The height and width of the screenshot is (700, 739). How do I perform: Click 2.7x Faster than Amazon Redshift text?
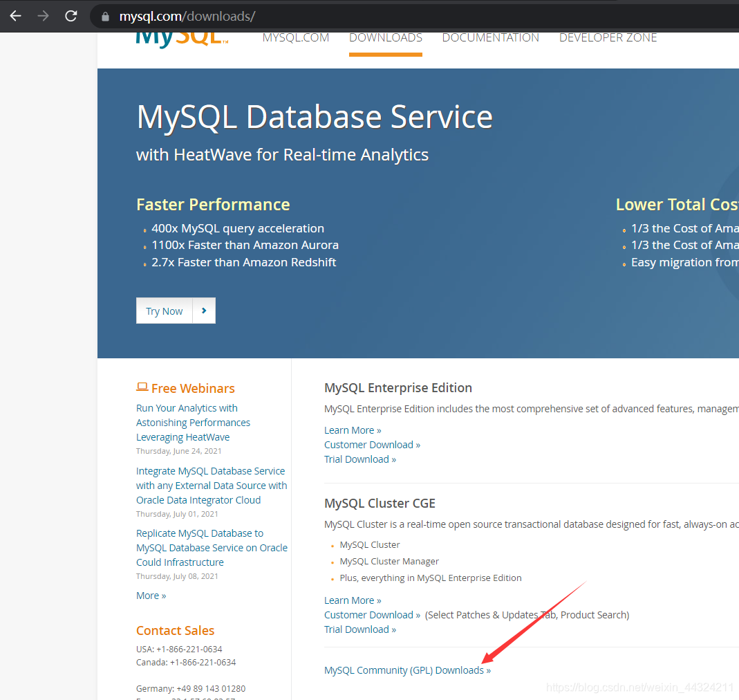tap(243, 262)
